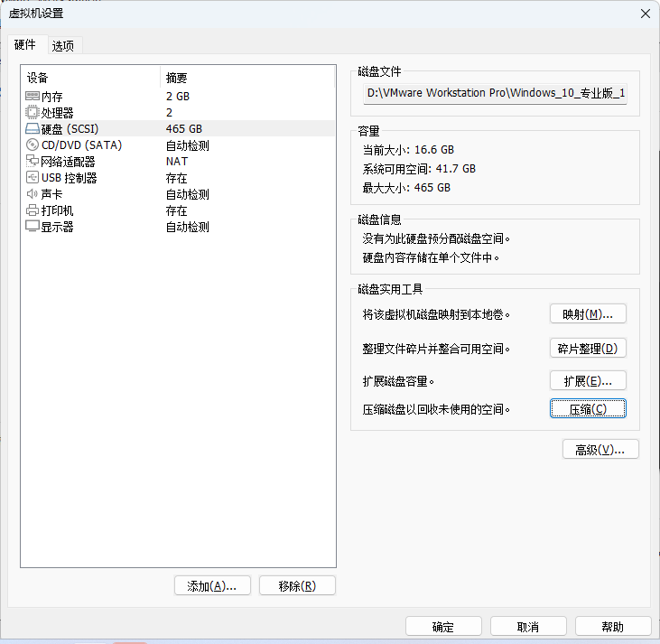The image size is (660, 644).
Task: Click the 扩展(E)... expand disk button
Action: pyautogui.click(x=588, y=381)
